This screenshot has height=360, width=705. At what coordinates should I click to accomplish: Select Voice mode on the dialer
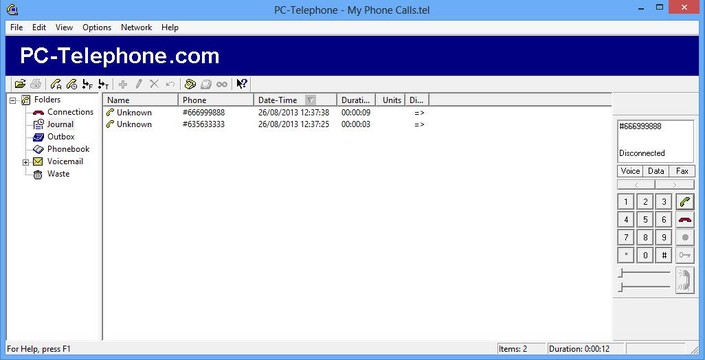coord(630,171)
